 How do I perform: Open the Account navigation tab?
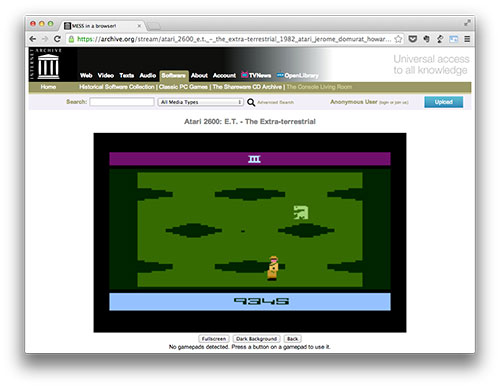click(224, 75)
